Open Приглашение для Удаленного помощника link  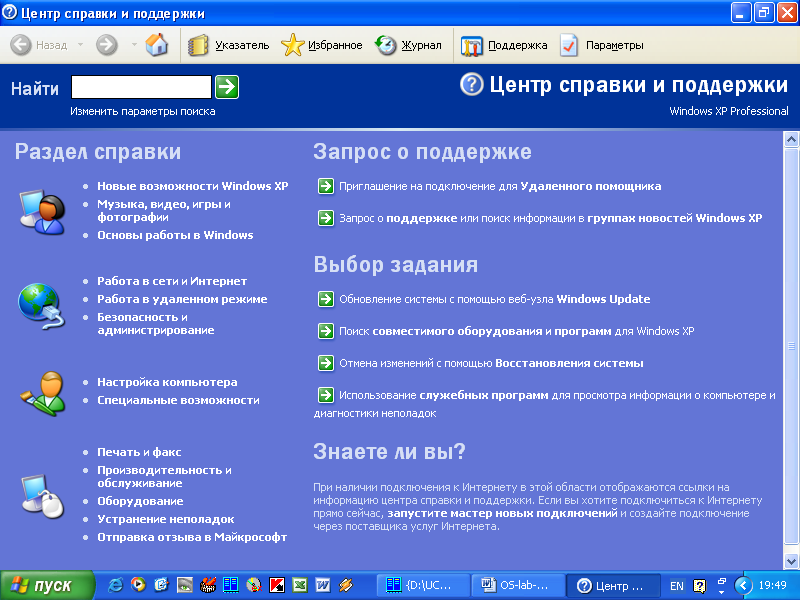(x=500, y=186)
